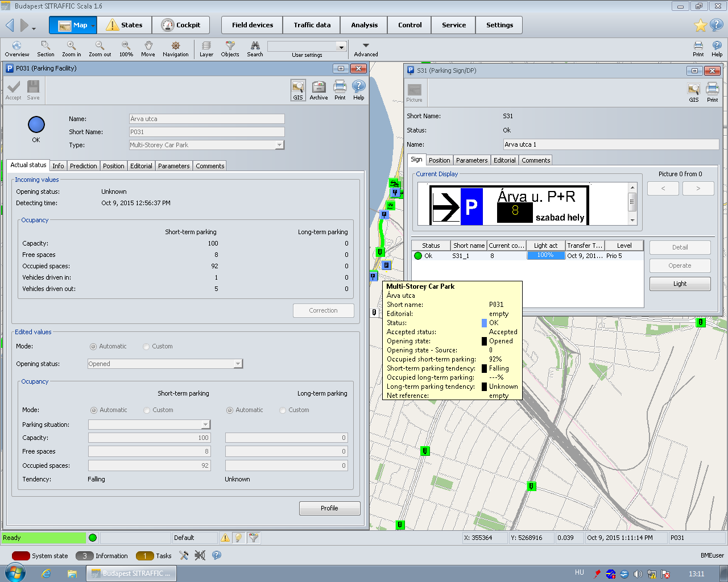Click warning triangle icon in status bar

[225, 538]
